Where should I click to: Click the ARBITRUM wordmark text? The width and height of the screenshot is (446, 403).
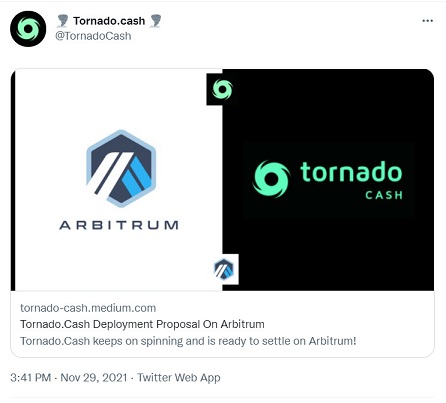119,225
